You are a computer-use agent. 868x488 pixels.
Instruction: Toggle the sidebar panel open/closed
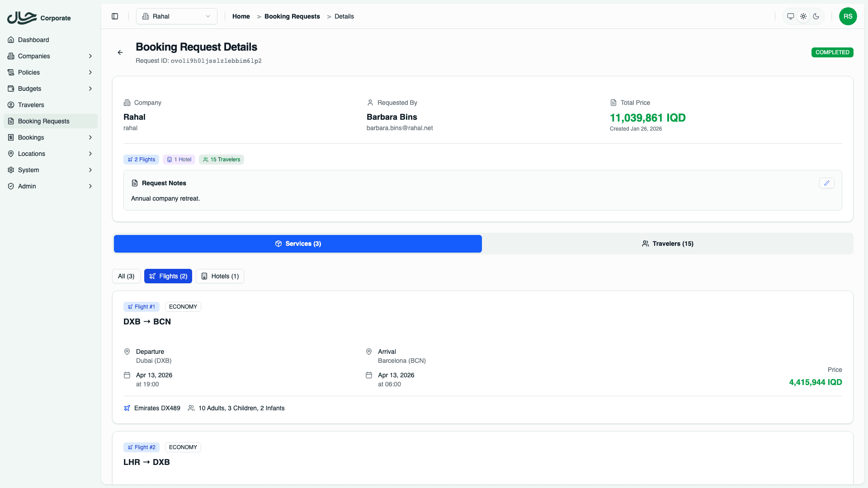(114, 16)
